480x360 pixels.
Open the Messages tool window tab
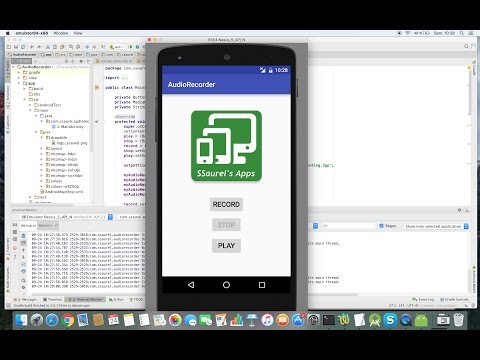point(25,300)
